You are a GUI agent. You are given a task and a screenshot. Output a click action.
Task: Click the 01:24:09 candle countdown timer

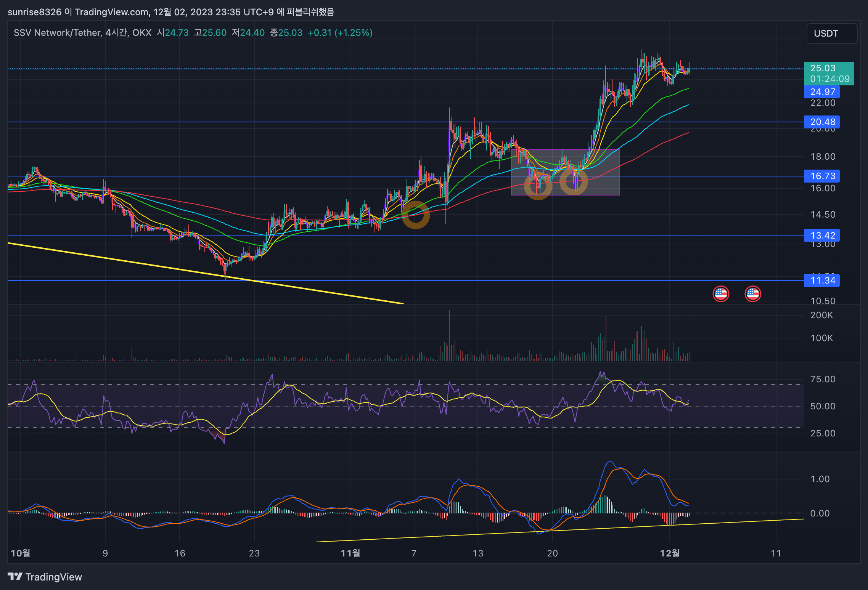pyautogui.click(x=830, y=79)
